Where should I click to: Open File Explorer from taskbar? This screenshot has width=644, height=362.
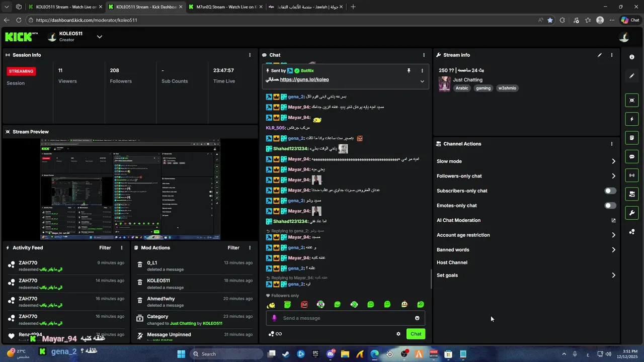click(x=345, y=354)
